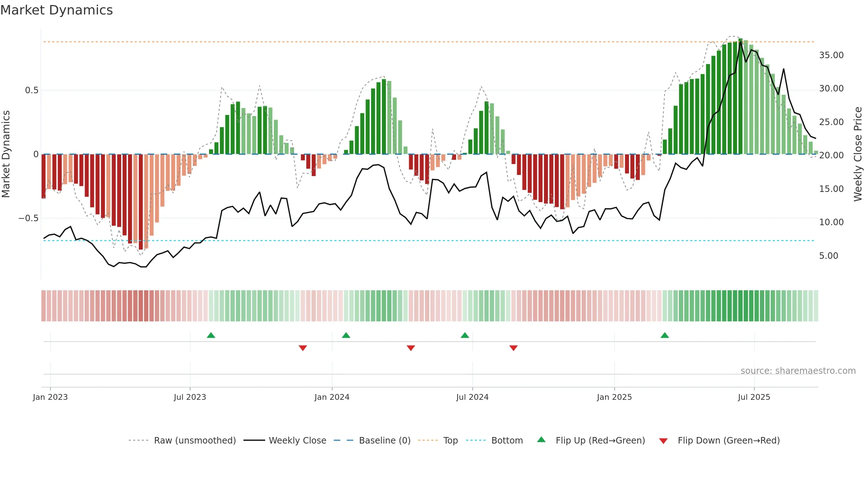Click the red Flip Down legend triangle icon
The width and height of the screenshot is (868, 488).
(663, 441)
